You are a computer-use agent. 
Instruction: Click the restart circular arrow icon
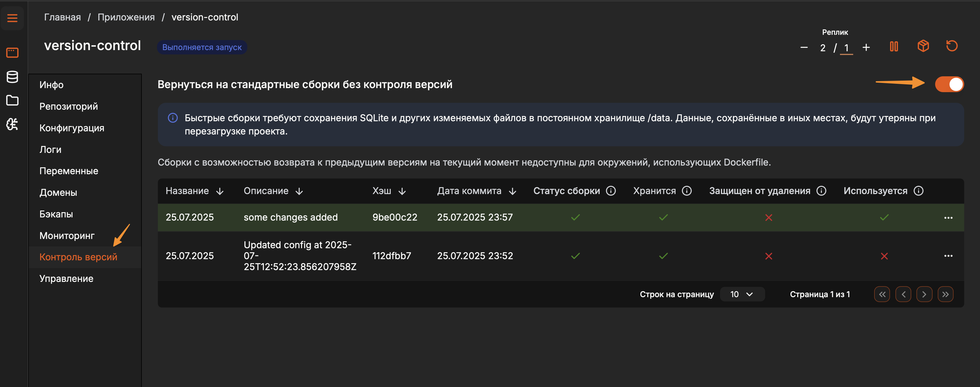click(x=952, y=46)
